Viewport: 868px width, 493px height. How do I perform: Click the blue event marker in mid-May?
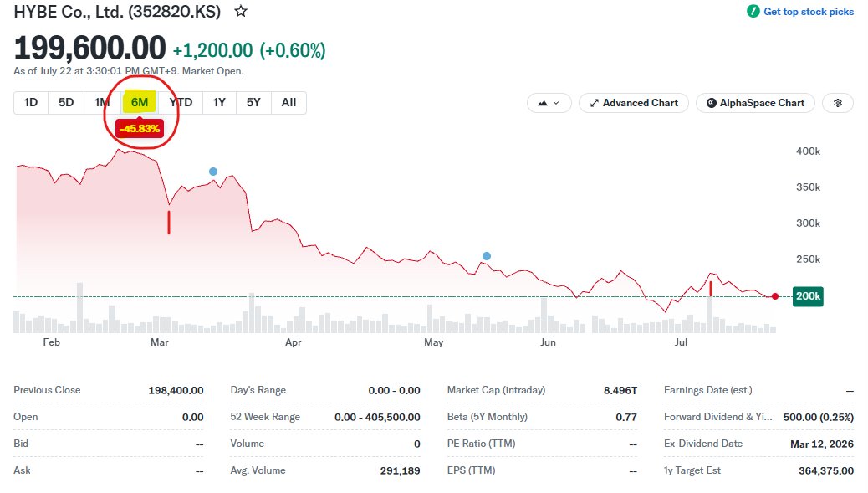point(487,256)
